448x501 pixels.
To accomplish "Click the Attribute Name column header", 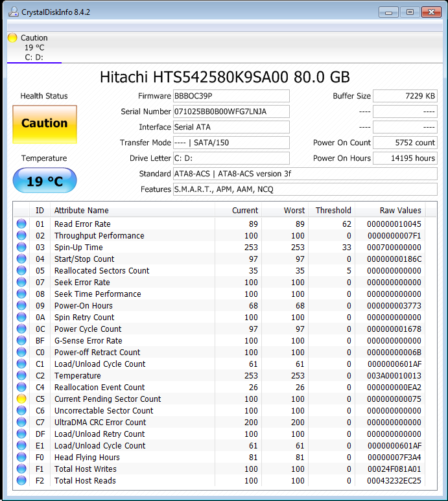I will (132, 210).
